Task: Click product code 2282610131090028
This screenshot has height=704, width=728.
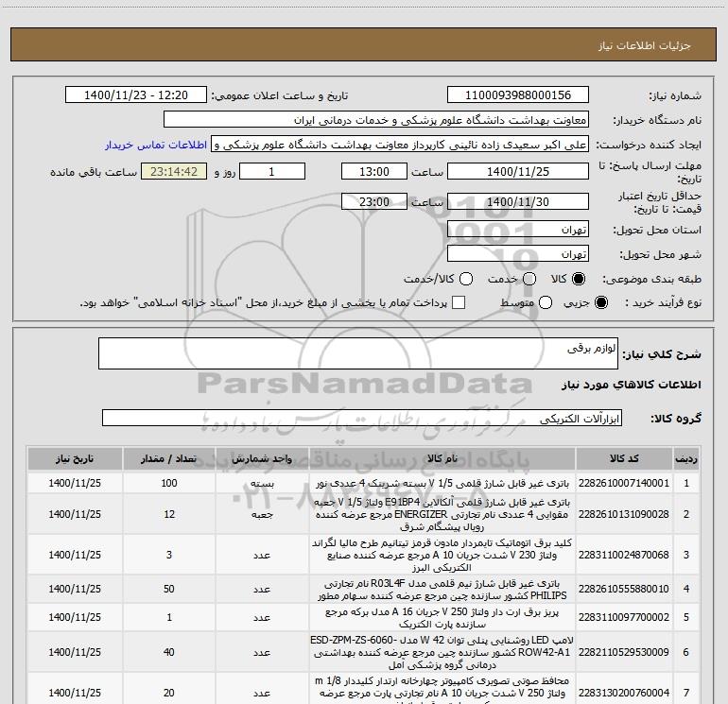Action: pos(624,514)
